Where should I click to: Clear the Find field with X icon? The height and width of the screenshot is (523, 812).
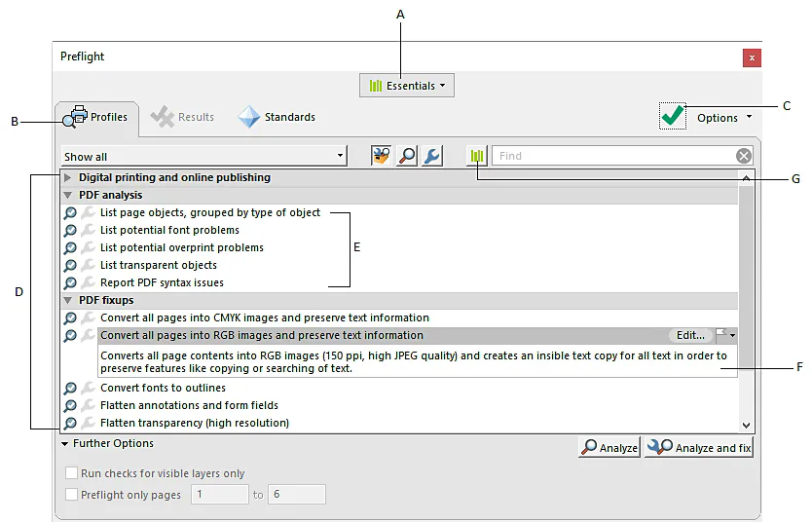744,156
